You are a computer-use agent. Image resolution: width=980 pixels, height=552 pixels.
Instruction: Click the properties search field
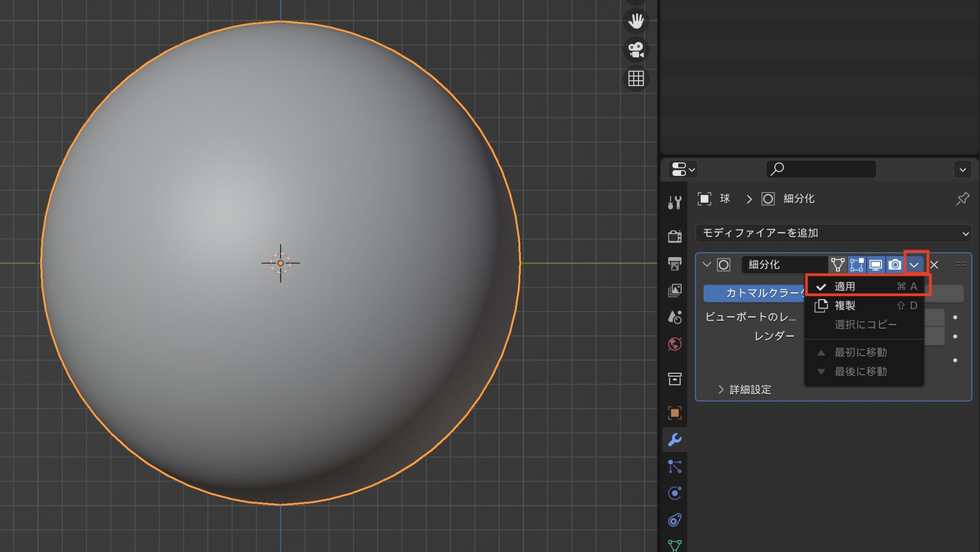[821, 169]
